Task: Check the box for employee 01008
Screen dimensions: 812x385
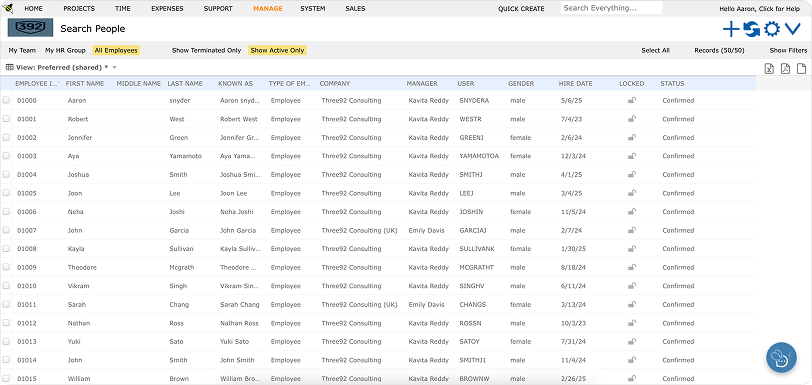Action: click(6, 249)
